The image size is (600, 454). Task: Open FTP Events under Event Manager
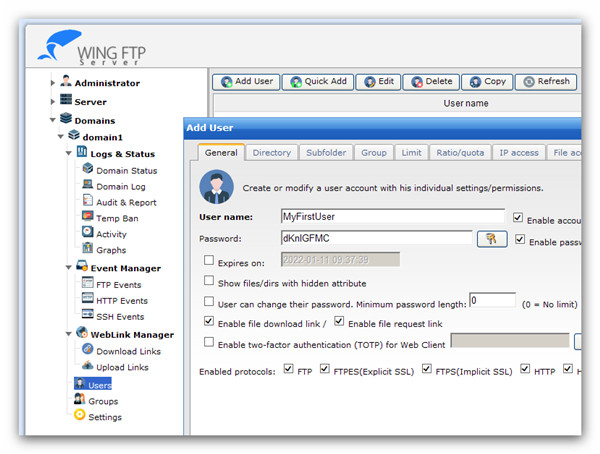point(118,284)
